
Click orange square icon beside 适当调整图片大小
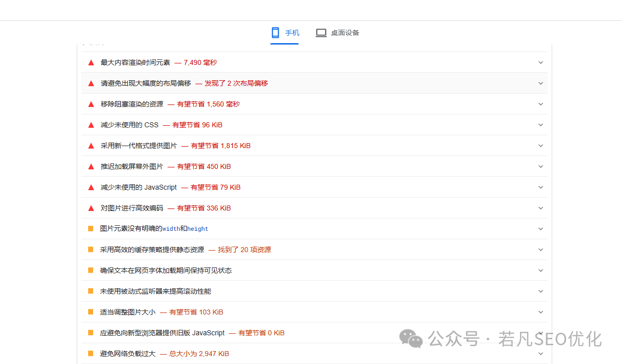coord(91,312)
